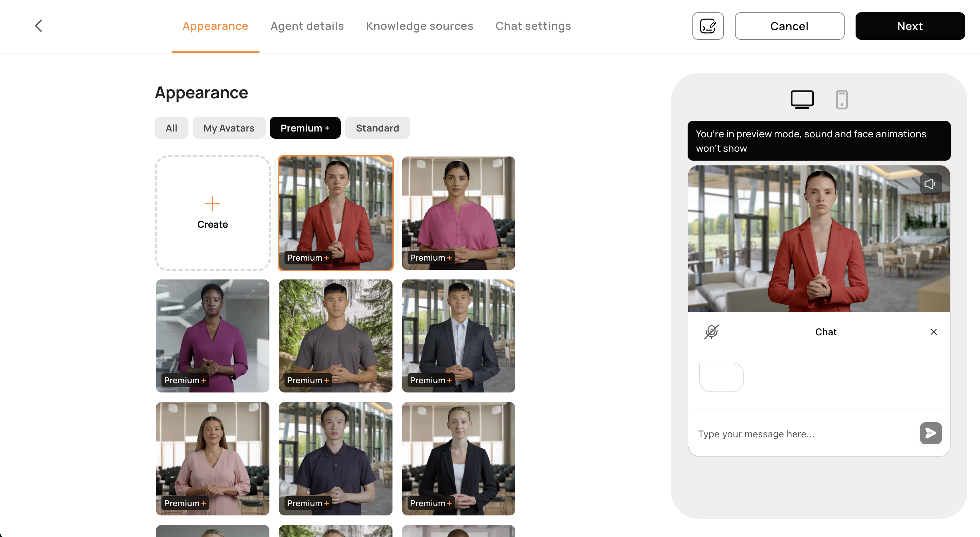Go back using the left chevron arrow
The image size is (980, 537).
pyautogui.click(x=38, y=26)
